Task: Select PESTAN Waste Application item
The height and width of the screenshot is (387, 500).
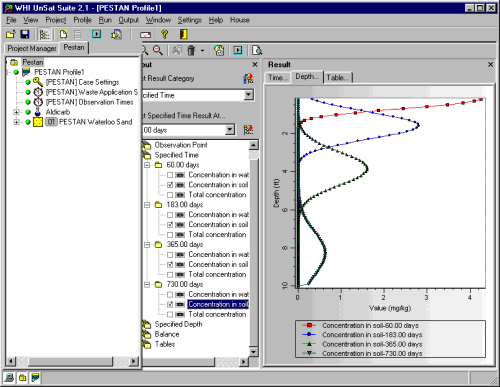Action: tap(92, 92)
